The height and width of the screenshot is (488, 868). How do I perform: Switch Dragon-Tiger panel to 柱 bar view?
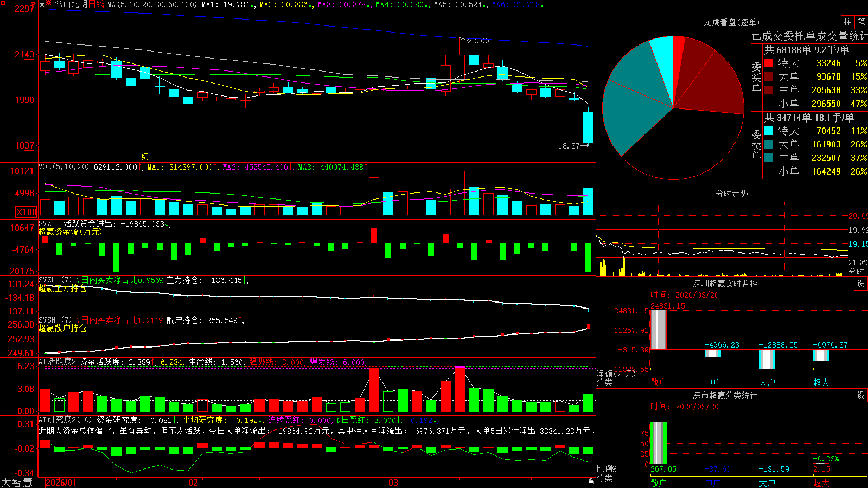(x=847, y=22)
